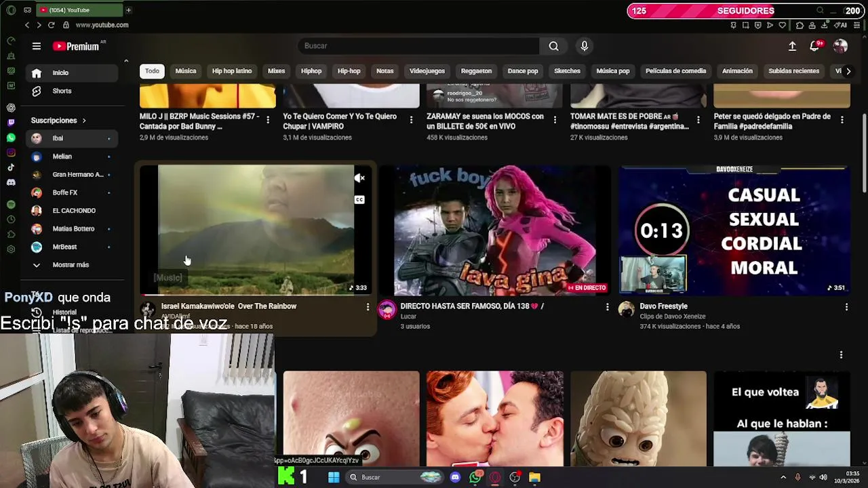Open a new browser tab
Image resolution: width=868 pixels, height=488 pixels.
pos(128,10)
